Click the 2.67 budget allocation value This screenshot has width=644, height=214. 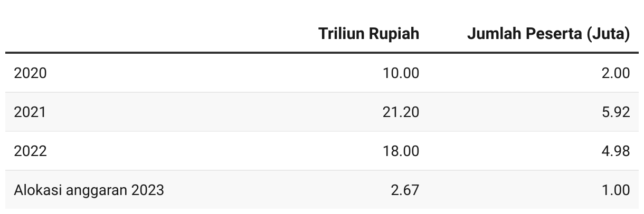coord(405,190)
